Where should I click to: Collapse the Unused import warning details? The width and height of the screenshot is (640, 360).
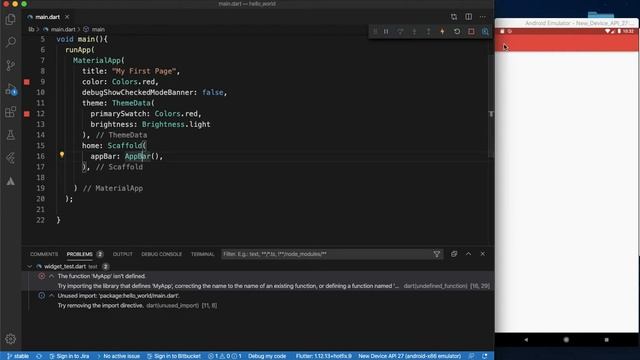click(51, 296)
